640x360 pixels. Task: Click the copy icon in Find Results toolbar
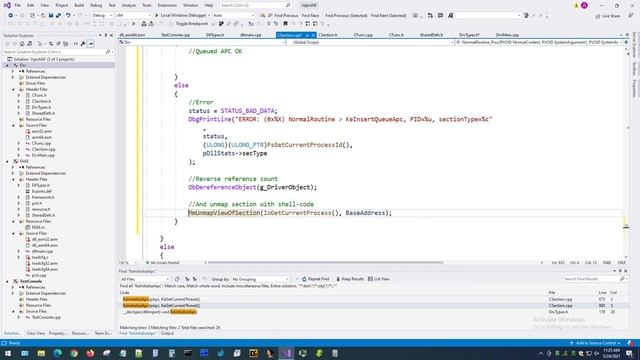[x=177, y=279]
